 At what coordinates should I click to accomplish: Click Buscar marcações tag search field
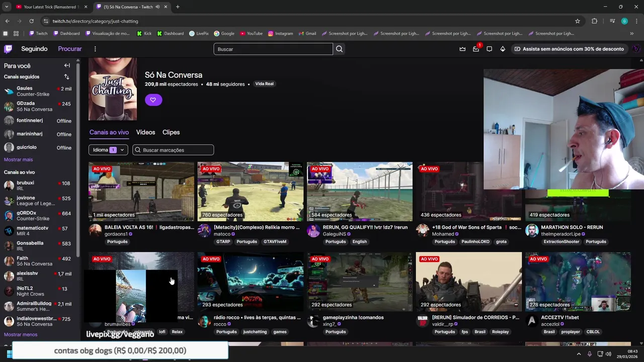(x=173, y=150)
